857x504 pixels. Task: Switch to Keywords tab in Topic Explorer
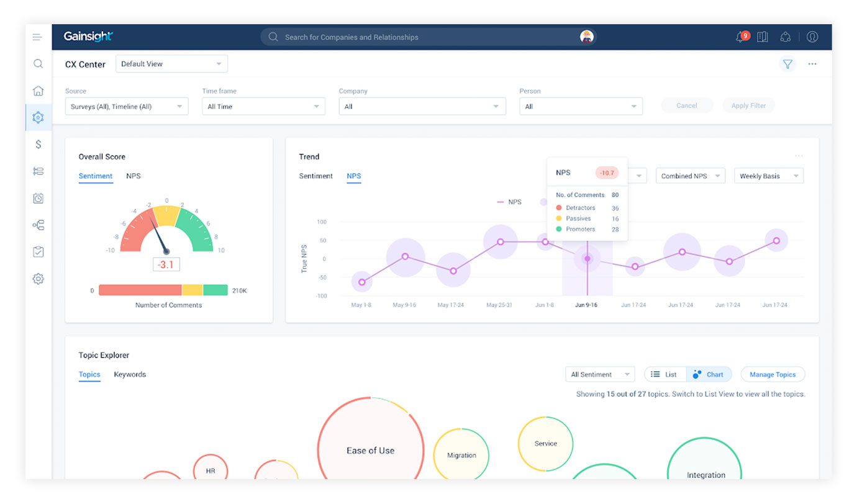(x=130, y=374)
